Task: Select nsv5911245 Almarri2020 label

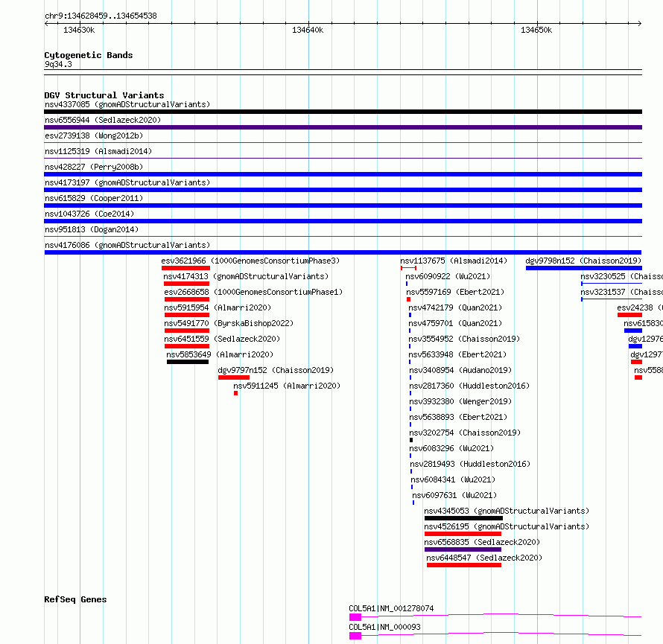Action: tap(287, 386)
